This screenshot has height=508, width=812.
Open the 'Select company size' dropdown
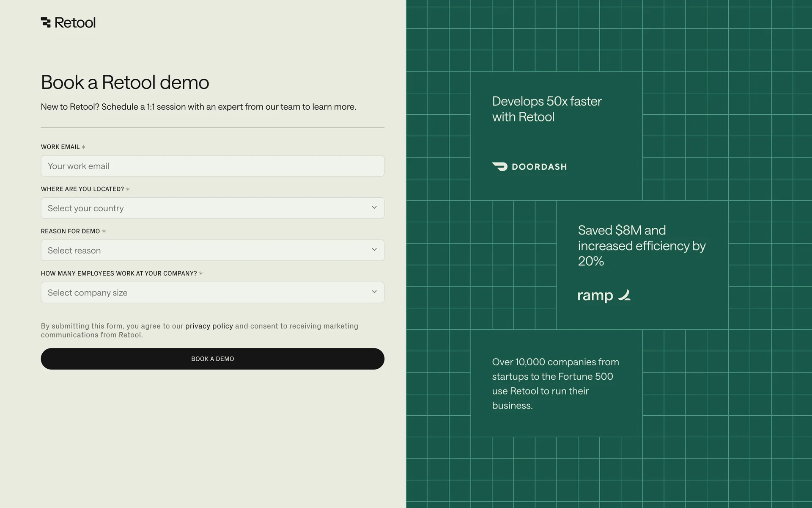[x=212, y=292]
